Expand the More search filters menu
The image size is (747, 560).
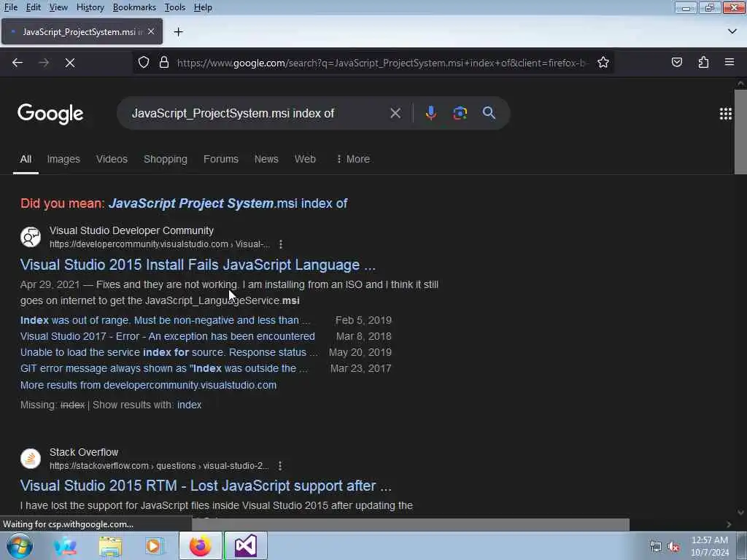pos(353,159)
